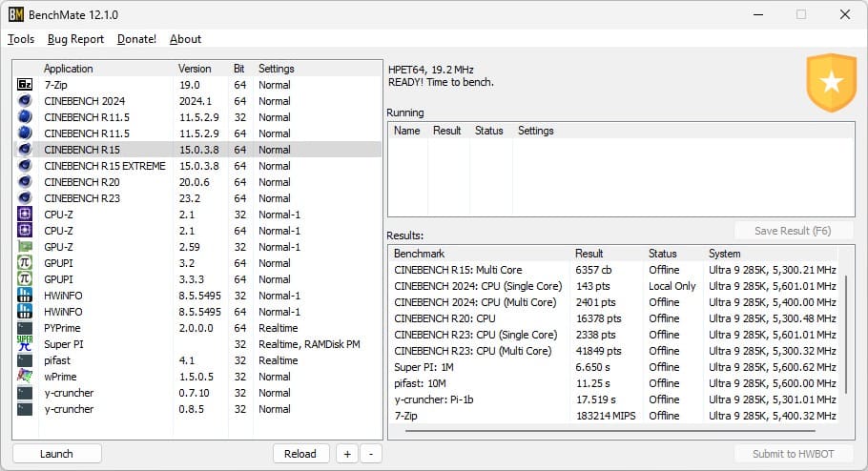
Task: Click the HWiNFO 64-bit icon
Action: pyautogui.click(x=25, y=311)
